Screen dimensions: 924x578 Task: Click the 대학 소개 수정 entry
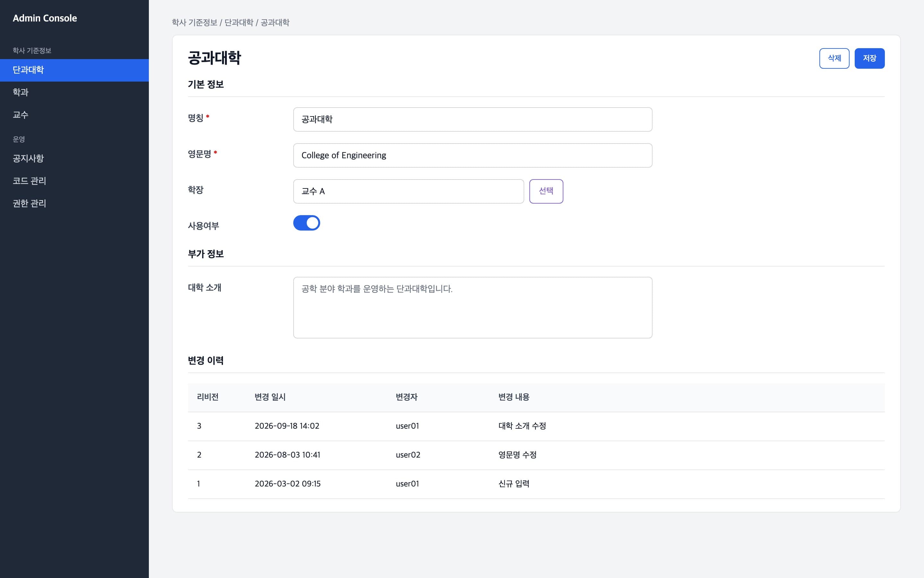[x=522, y=426]
